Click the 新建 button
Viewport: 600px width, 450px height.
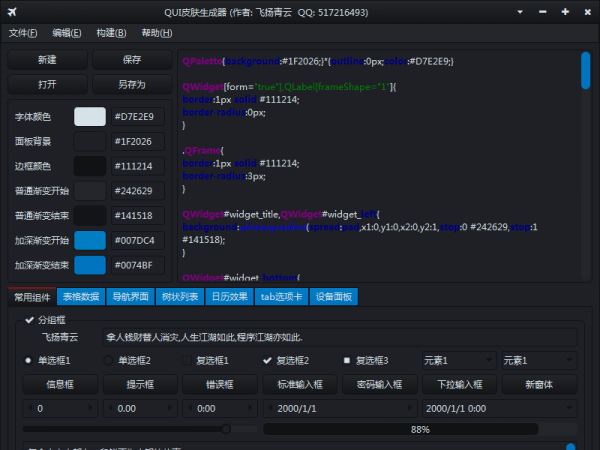(x=47, y=60)
